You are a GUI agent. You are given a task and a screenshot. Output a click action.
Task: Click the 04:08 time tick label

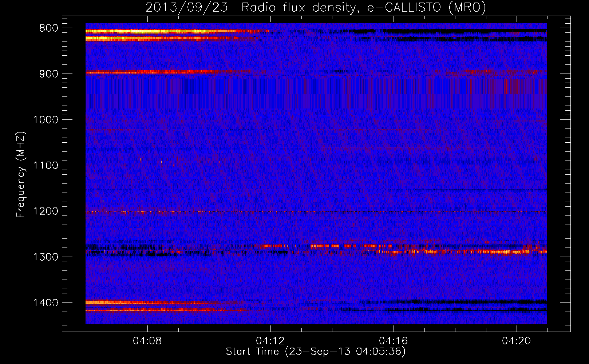coord(147,341)
